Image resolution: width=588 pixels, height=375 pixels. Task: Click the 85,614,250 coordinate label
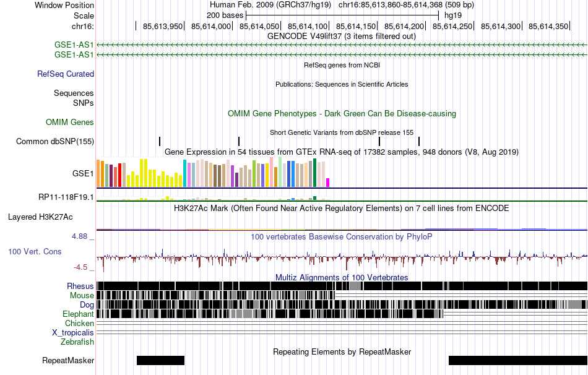tap(452, 26)
